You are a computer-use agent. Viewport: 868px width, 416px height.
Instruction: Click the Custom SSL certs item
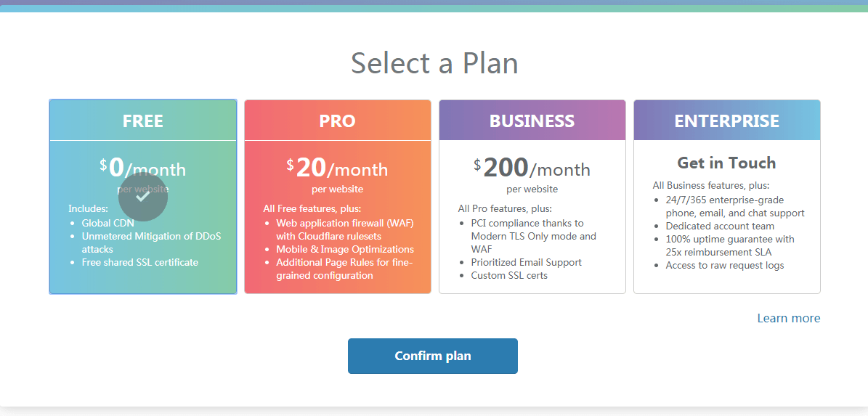pos(509,275)
